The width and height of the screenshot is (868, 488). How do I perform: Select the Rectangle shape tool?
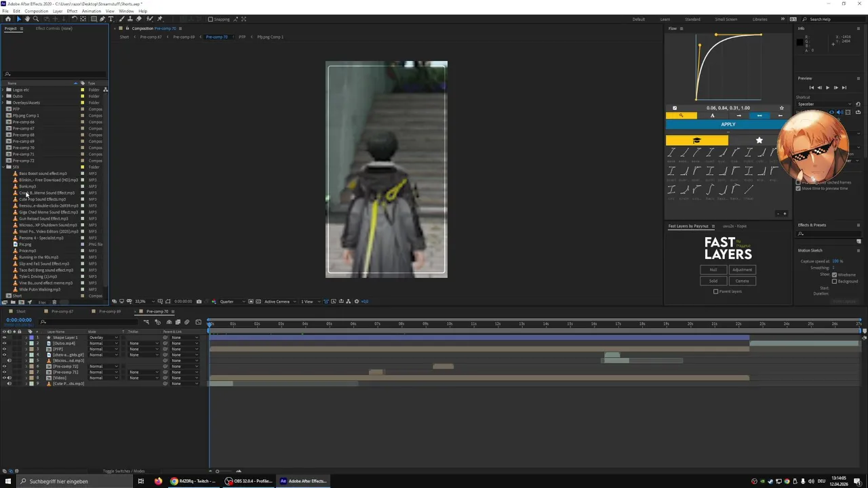(x=94, y=19)
